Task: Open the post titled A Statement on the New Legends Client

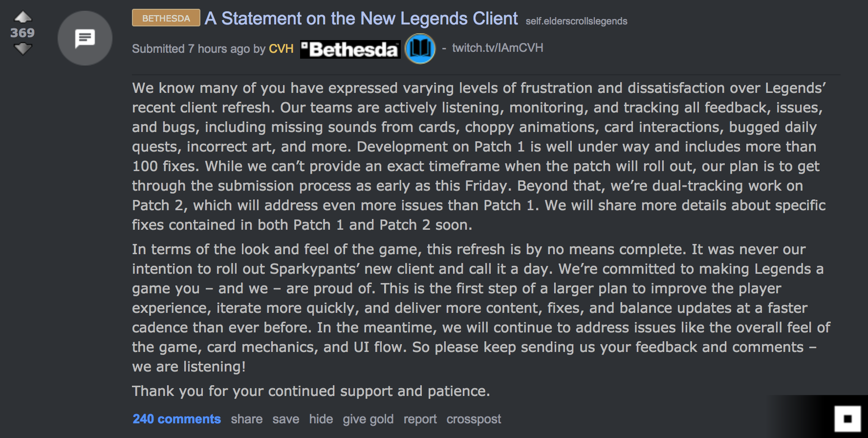Action: pyautogui.click(x=361, y=19)
